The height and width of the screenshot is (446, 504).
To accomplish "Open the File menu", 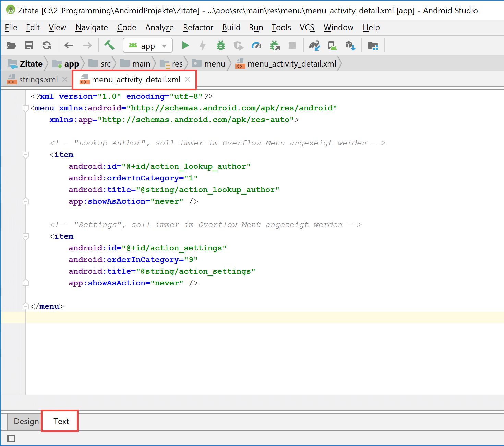I will [11, 27].
